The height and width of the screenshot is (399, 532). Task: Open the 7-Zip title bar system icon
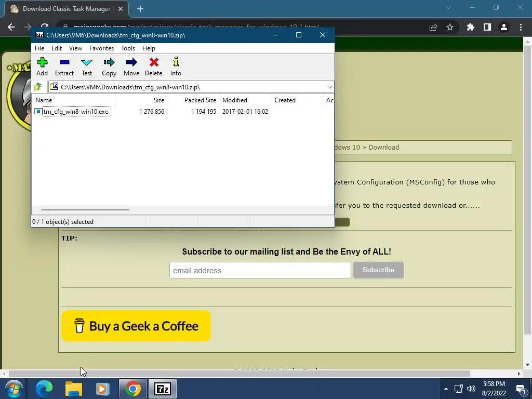click(x=39, y=35)
